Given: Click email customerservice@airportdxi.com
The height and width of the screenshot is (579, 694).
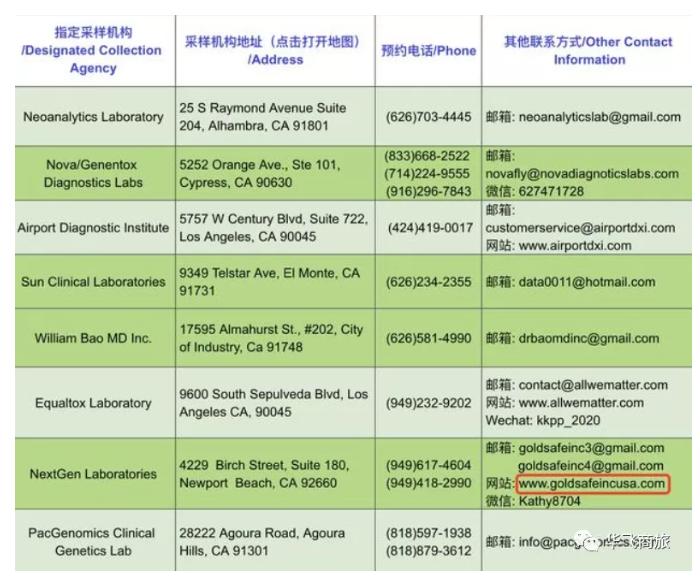Looking at the screenshot, I should point(580,228).
